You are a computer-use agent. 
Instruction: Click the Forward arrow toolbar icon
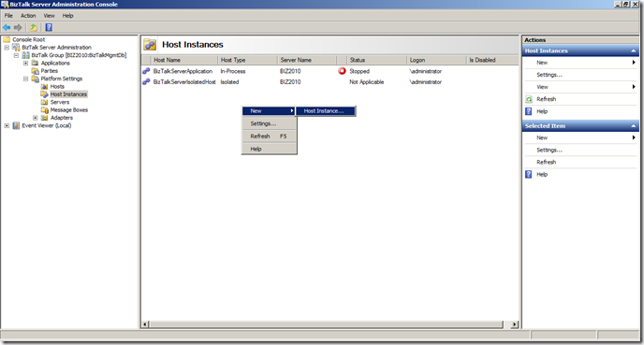click(x=18, y=27)
